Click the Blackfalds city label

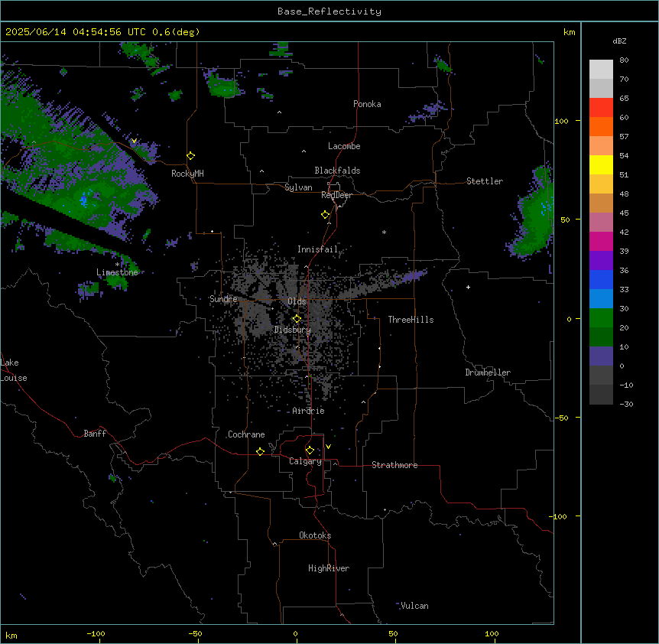pos(337,171)
